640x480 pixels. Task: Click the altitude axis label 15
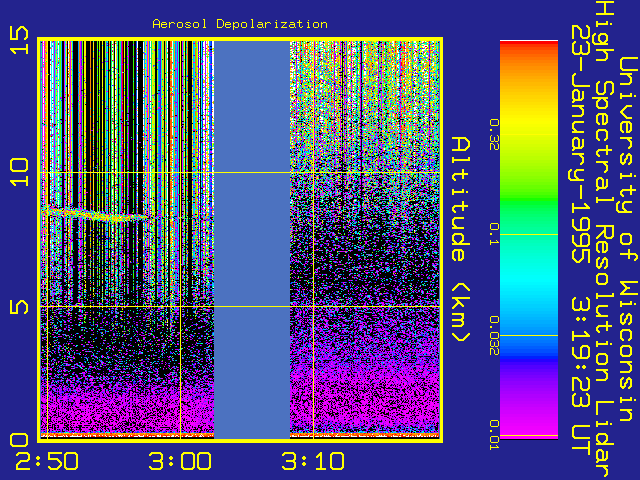20,40
